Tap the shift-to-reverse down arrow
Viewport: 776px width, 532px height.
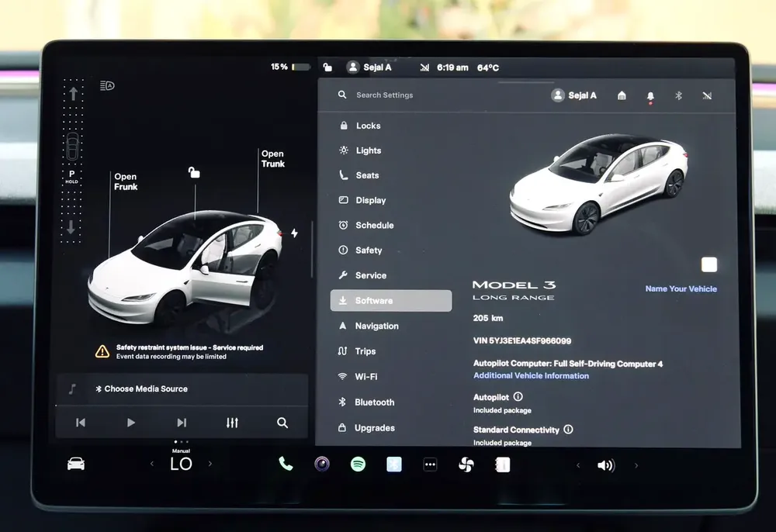[71, 227]
